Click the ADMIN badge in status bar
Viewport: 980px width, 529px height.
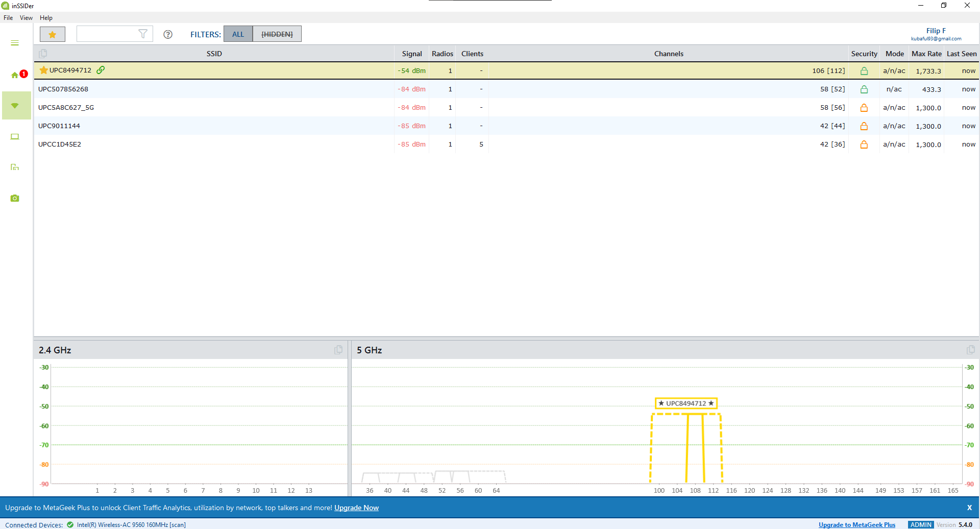(921, 525)
